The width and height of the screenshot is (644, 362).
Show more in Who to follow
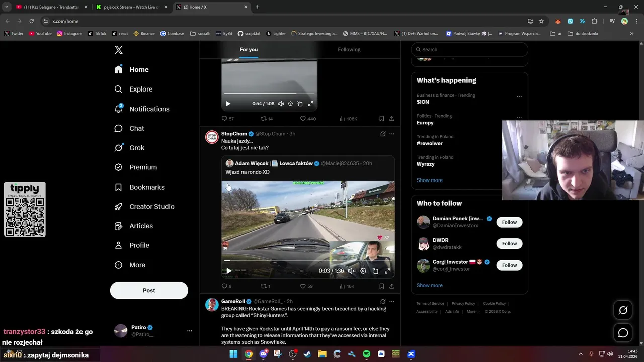click(430, 285)
